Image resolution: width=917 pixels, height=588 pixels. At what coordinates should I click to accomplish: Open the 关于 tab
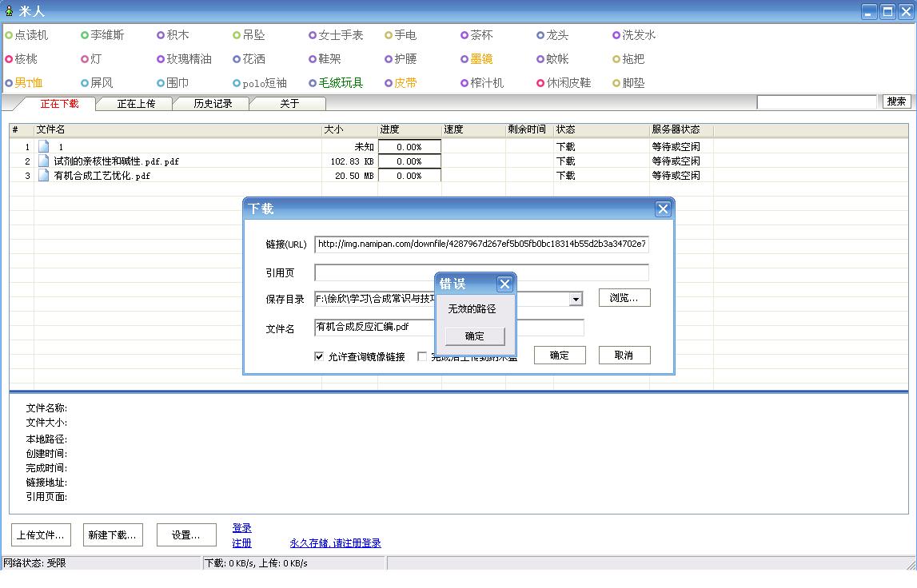[x=289, y=103]
